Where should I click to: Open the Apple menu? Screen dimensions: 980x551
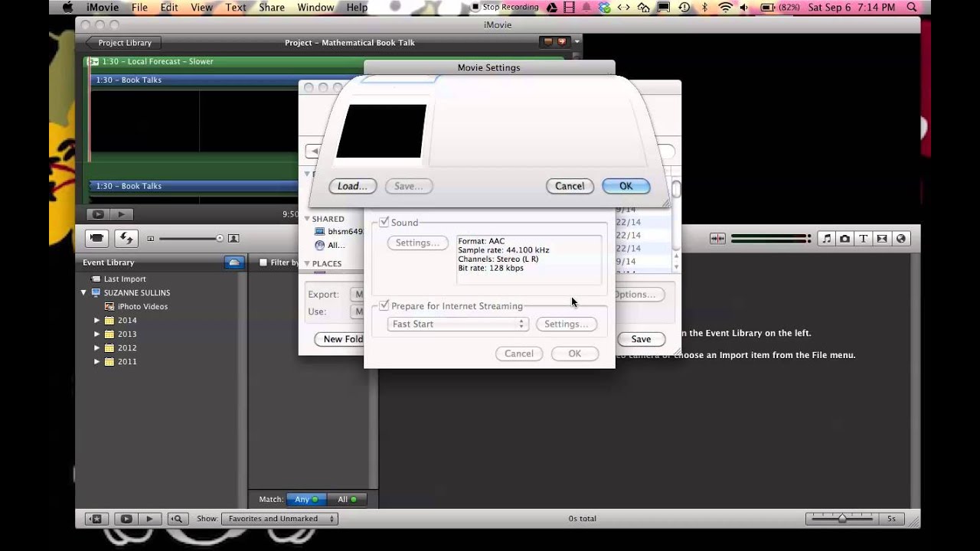[67, 7]
